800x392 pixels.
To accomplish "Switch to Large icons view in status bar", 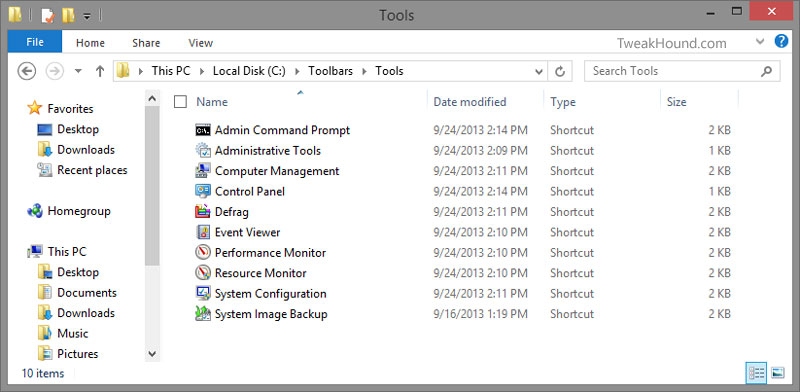I will 778,373.
